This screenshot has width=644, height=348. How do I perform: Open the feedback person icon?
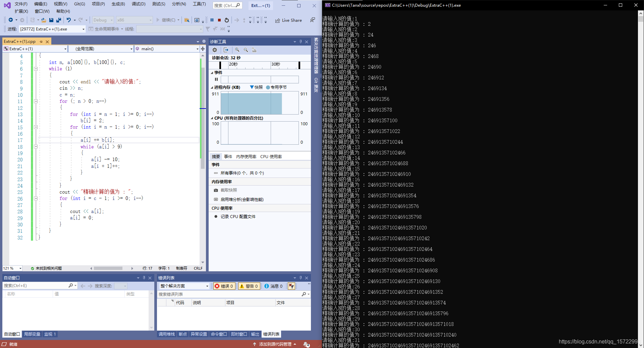313,20
